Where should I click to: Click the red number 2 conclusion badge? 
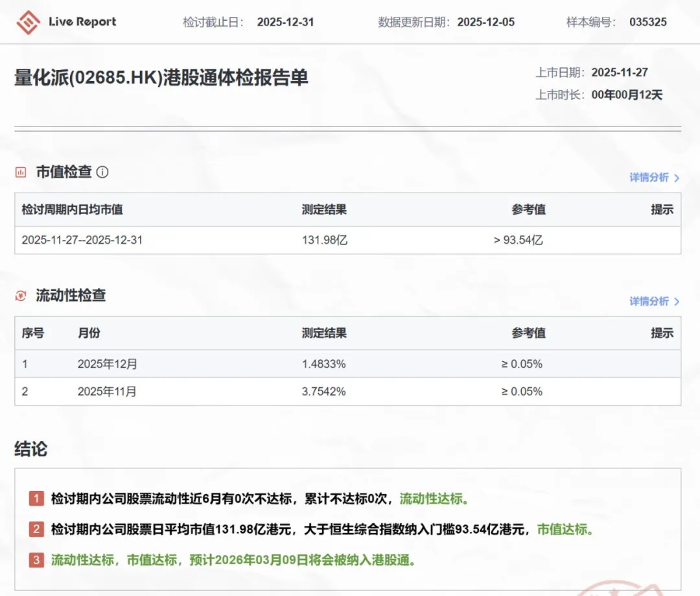point(36,529)
